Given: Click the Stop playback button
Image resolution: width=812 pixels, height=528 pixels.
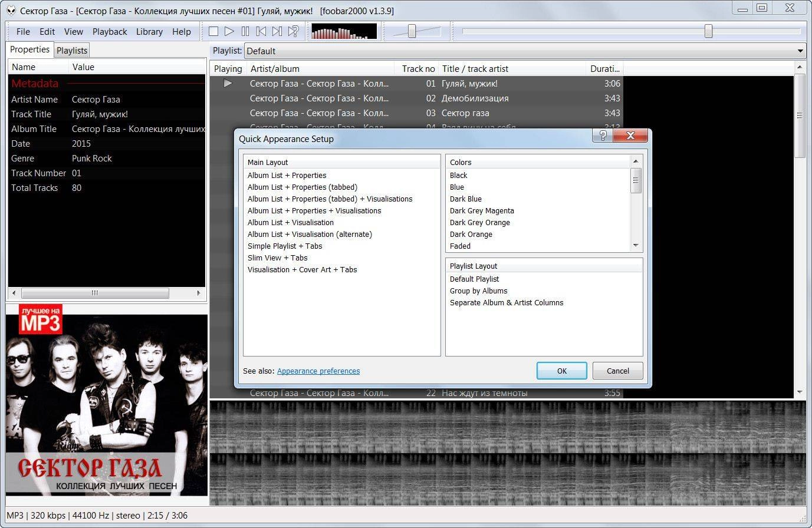Looking at the screenshot, I should 213,31.
